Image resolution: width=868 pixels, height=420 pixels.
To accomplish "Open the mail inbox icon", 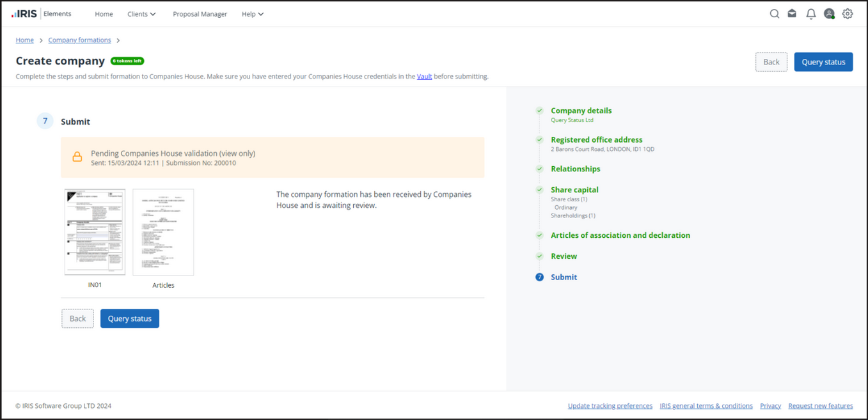I will (792, 13).
